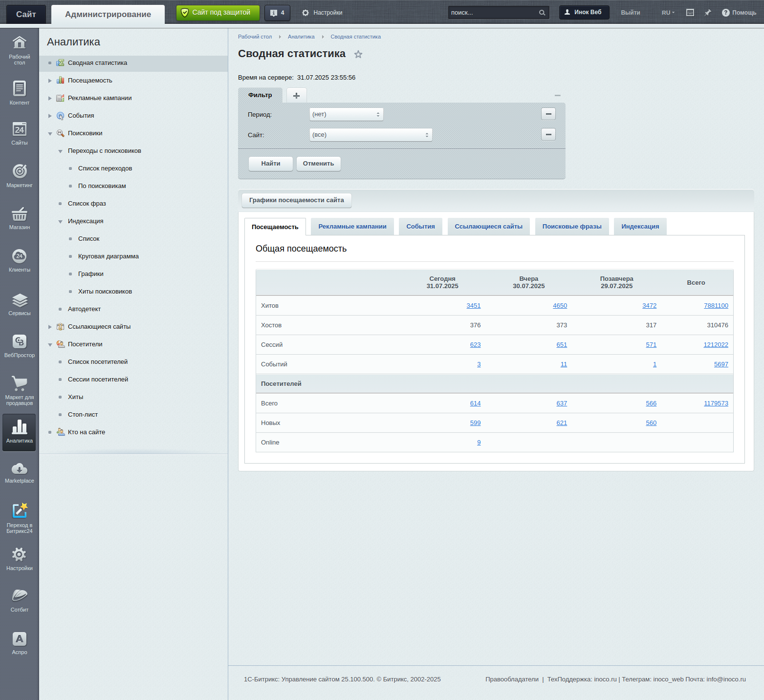Open the Сервисы sidebar icon
This screenshot has height=700, width=764.
(x=20, y=304)
